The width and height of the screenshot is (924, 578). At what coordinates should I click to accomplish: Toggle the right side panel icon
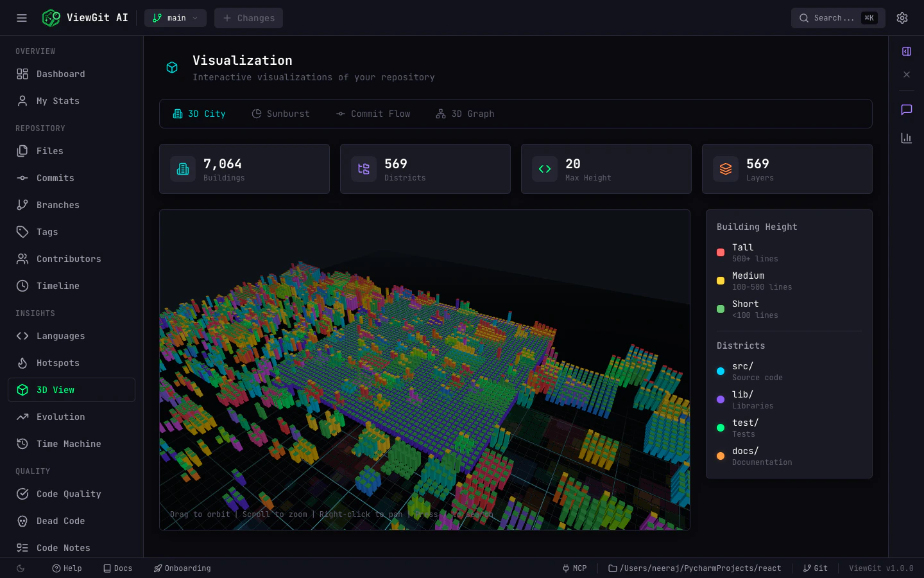(907, 51)
